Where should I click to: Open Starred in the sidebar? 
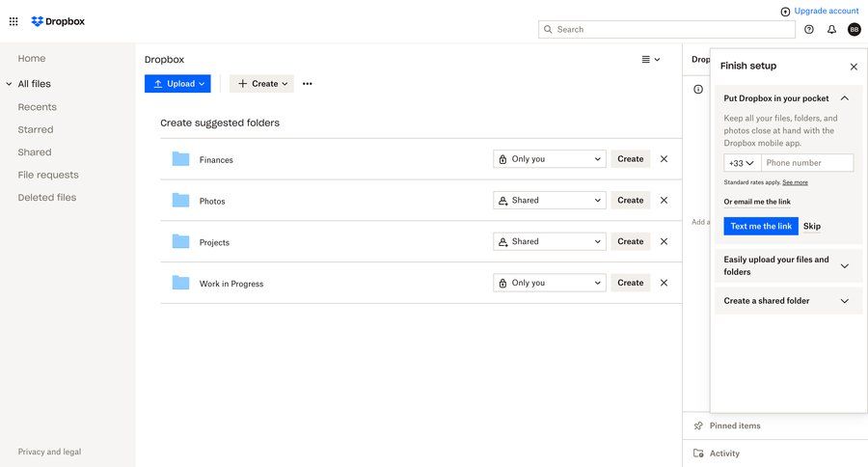(x=36, y=129)
